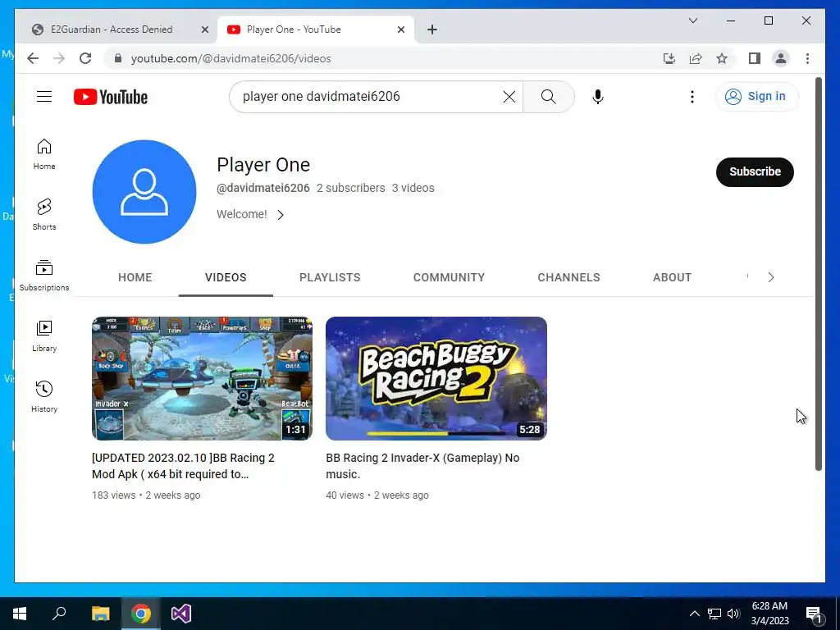Open the COMMUNITY channel tab
The height and width of the screenshot is (630, 840).
click(x=449, y=277)
